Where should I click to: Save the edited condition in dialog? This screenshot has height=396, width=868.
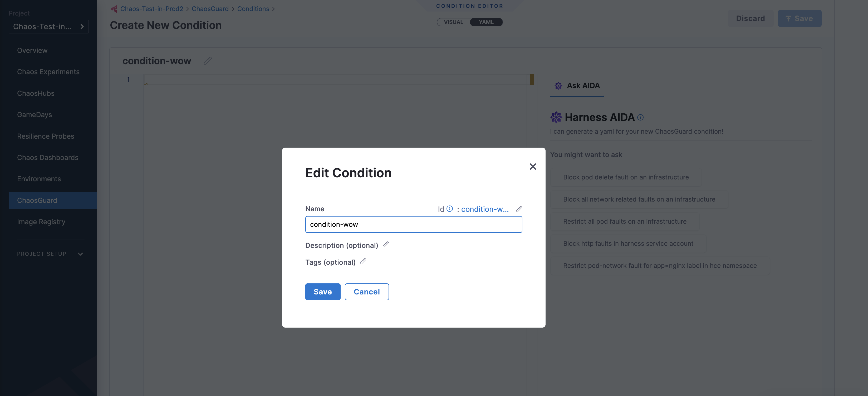click(322, 292)
